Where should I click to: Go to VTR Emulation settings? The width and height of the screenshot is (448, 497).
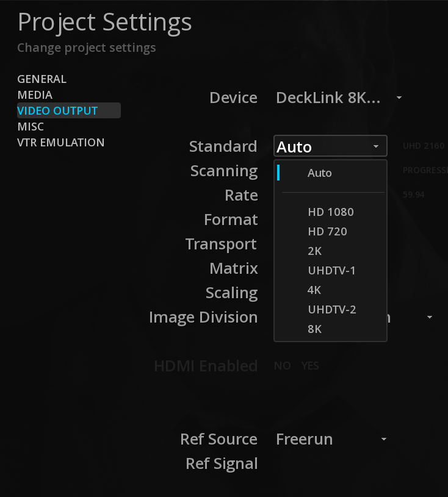[61, 143]
